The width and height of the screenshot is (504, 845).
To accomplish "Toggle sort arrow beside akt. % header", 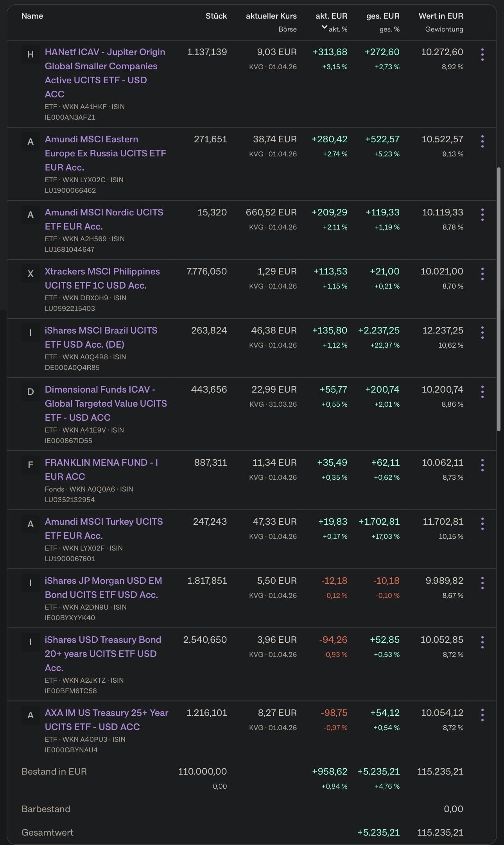I will [x=324, y=27].
